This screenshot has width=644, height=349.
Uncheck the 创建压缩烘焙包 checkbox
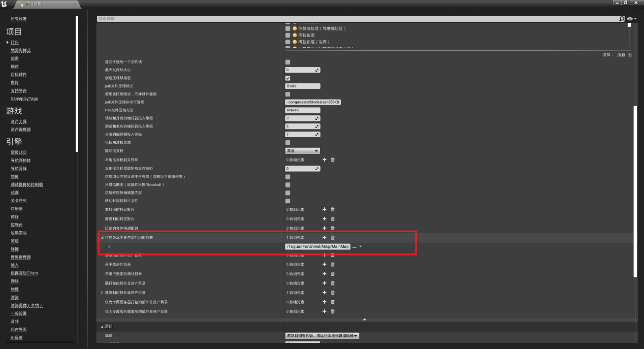[288, 78]
